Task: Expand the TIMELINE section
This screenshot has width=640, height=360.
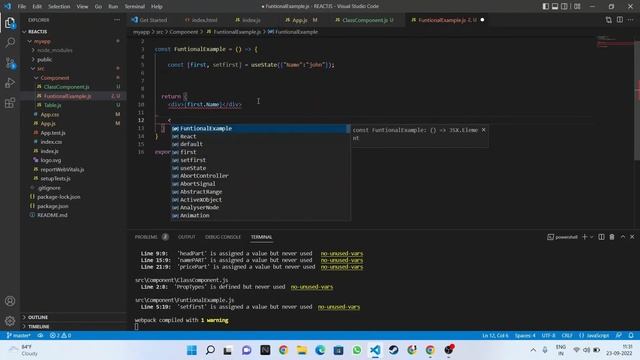Action: point(38,327)
